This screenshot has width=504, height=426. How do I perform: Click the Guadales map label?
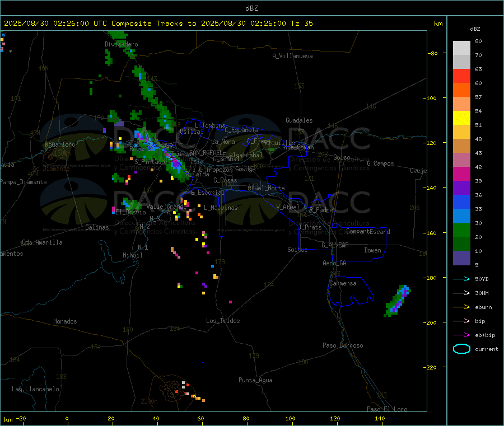299,120
